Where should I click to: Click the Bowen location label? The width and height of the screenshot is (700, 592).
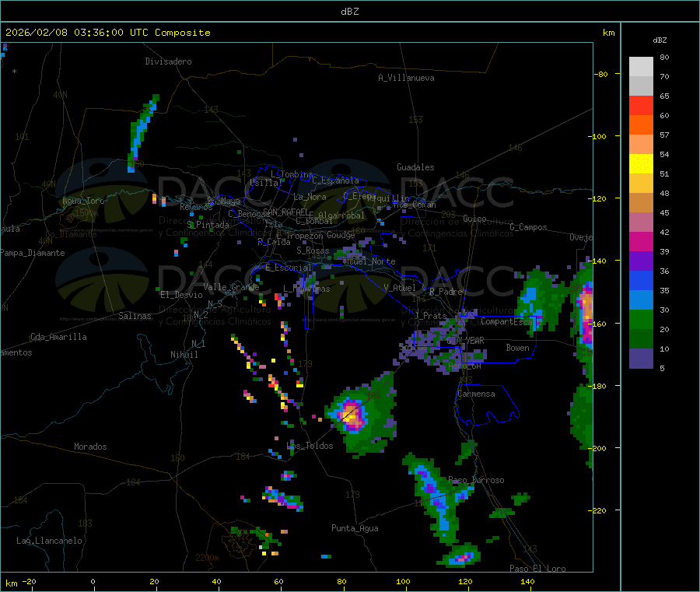click(517, 347)
